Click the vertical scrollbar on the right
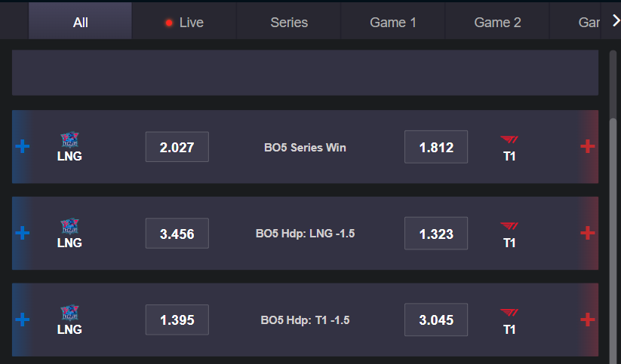This screenshot has height=364, width=621. coord(613,206)
